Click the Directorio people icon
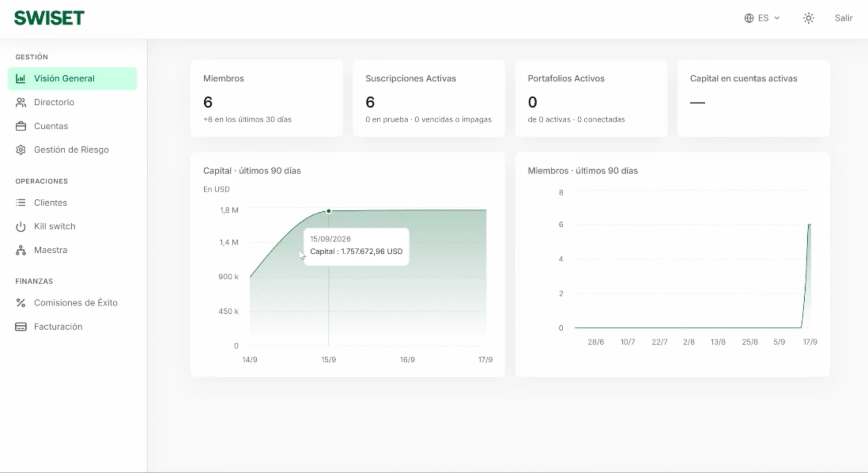 pos(21,103)
